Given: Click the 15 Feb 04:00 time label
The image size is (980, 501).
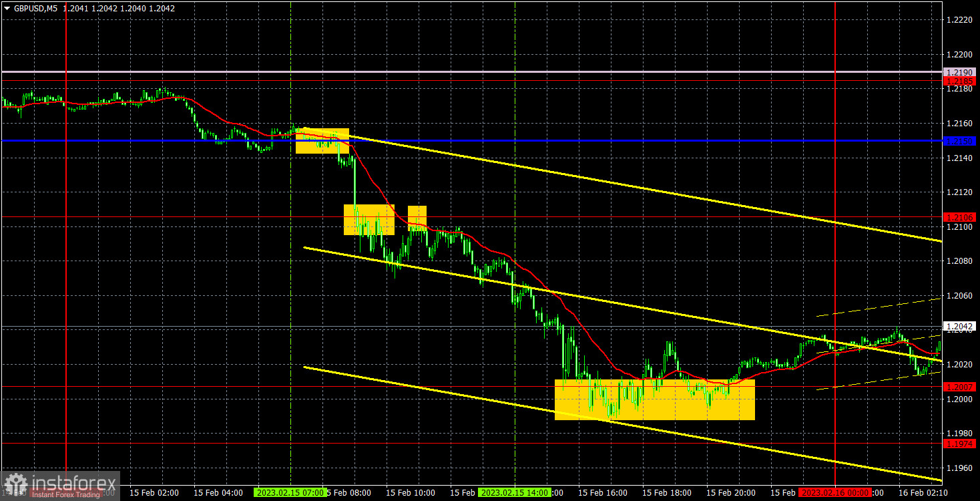Looking at the screenshot, I should point(218,492).
